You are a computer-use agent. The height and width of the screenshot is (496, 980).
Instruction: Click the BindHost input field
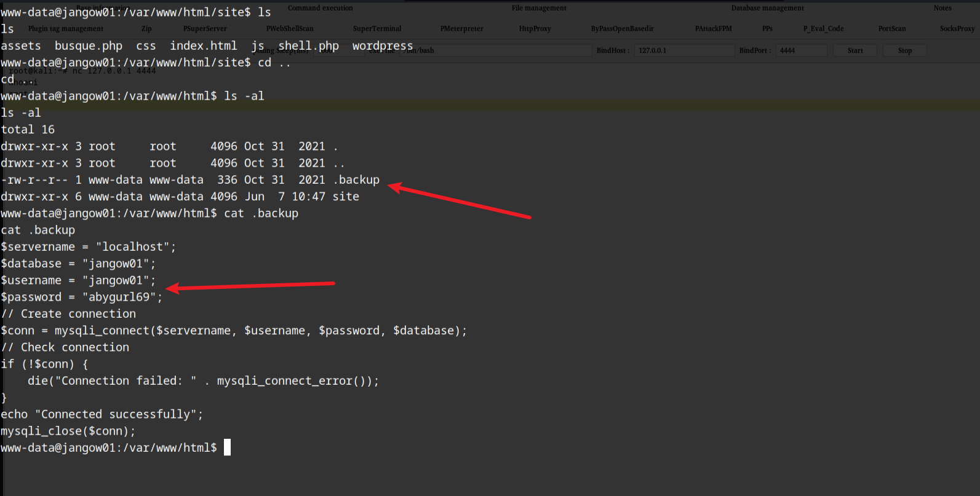click(683, 50)
